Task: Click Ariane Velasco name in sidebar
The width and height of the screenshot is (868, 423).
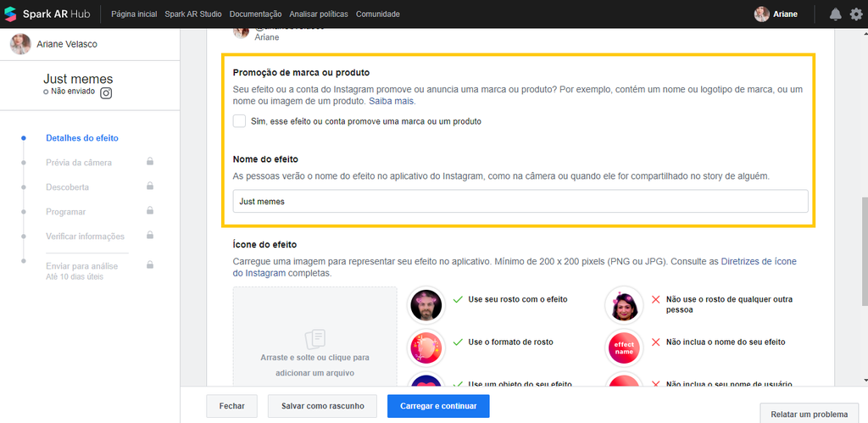Action: click(x=67, y=44)
